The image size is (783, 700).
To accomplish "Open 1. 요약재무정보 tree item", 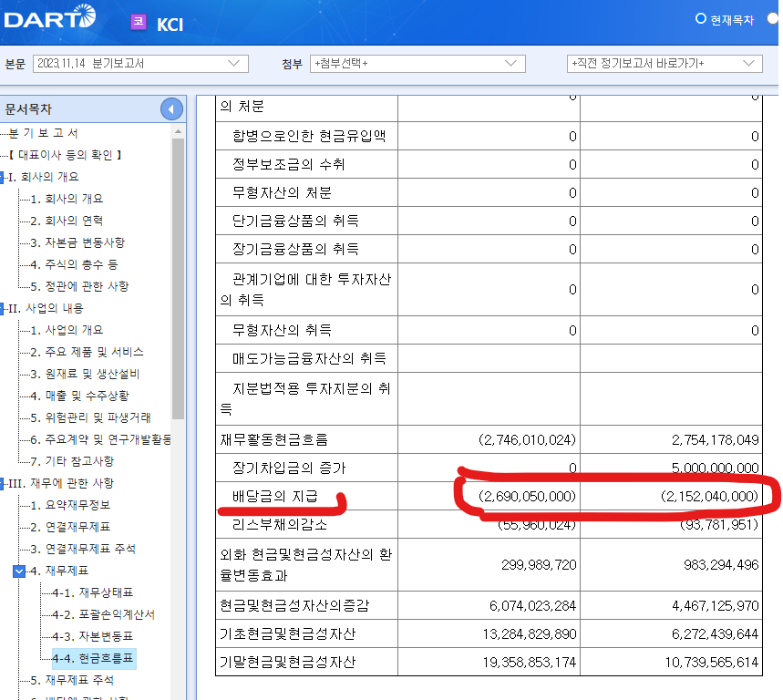I will tap(70, 505).
